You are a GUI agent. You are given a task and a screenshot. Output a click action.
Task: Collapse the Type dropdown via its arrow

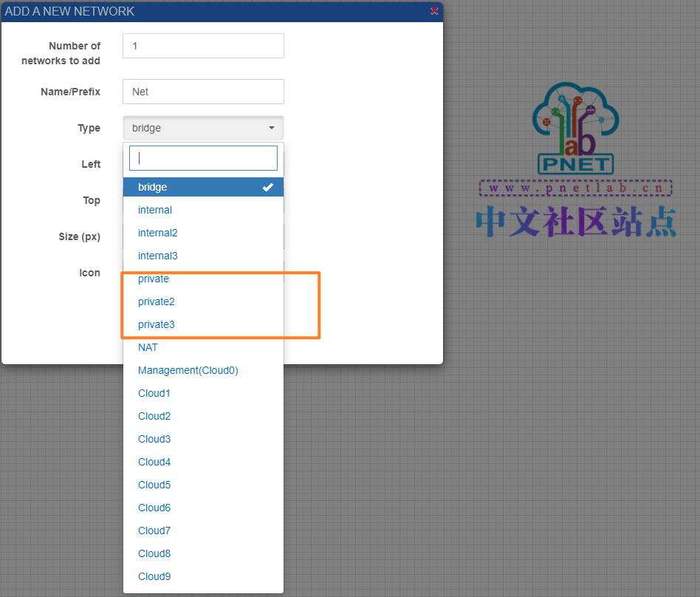tap(272, 128)
